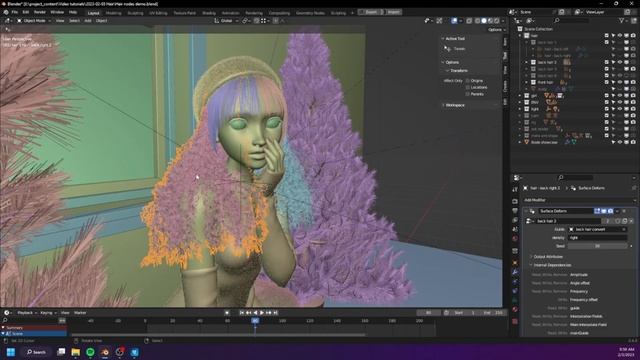Adjust the Seed value slider
Screen dimensions: 640x360
point(597,246)
